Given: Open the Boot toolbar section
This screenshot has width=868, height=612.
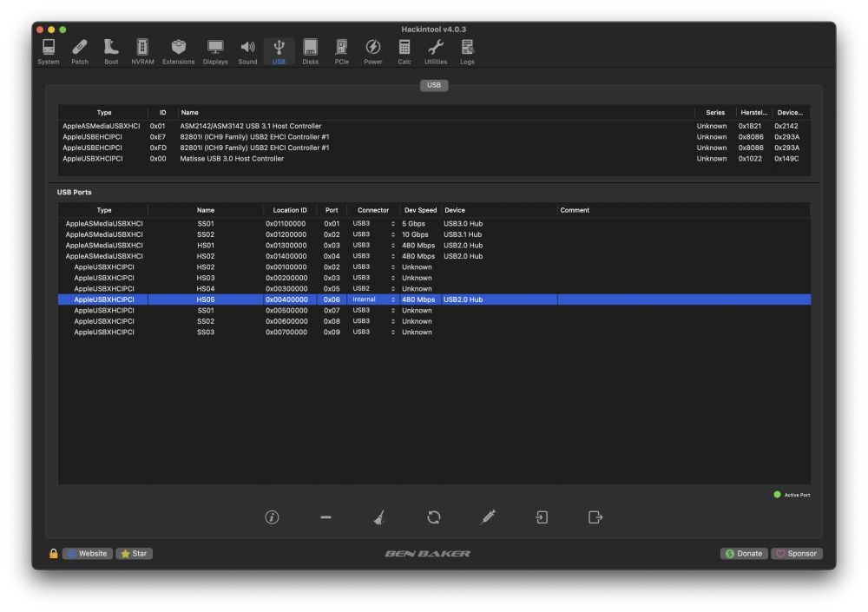Looking at the screenshot, I should point(111,52).
